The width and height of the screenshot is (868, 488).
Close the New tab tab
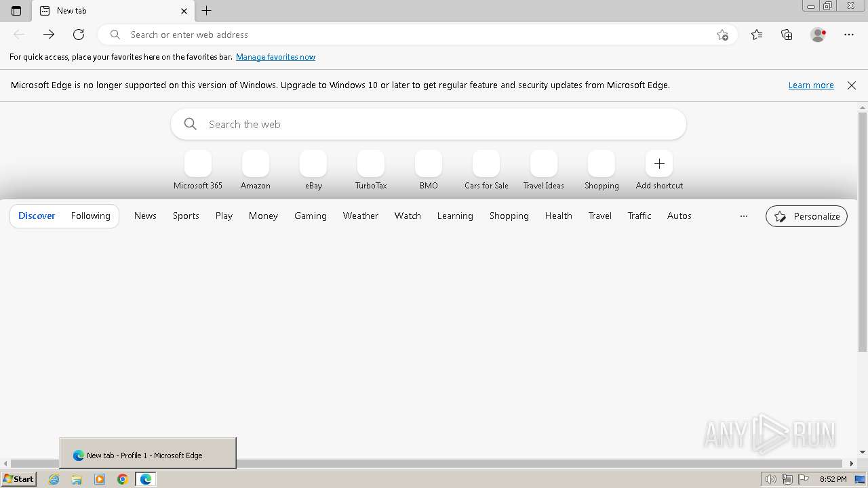pos(184,11)
